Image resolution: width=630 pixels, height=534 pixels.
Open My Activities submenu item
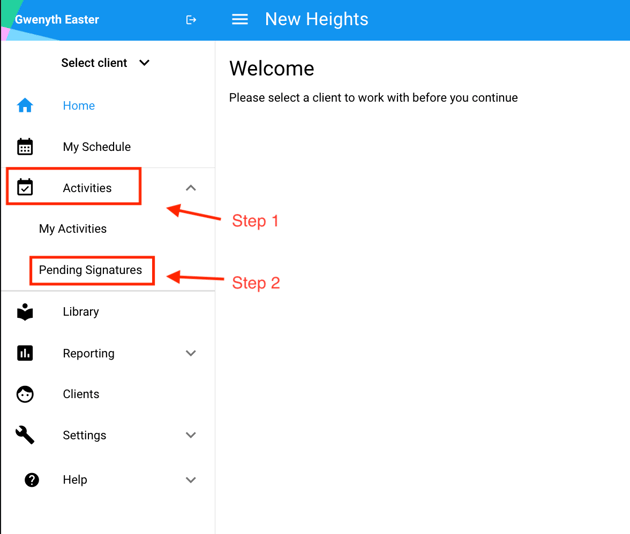pos(73,229)
